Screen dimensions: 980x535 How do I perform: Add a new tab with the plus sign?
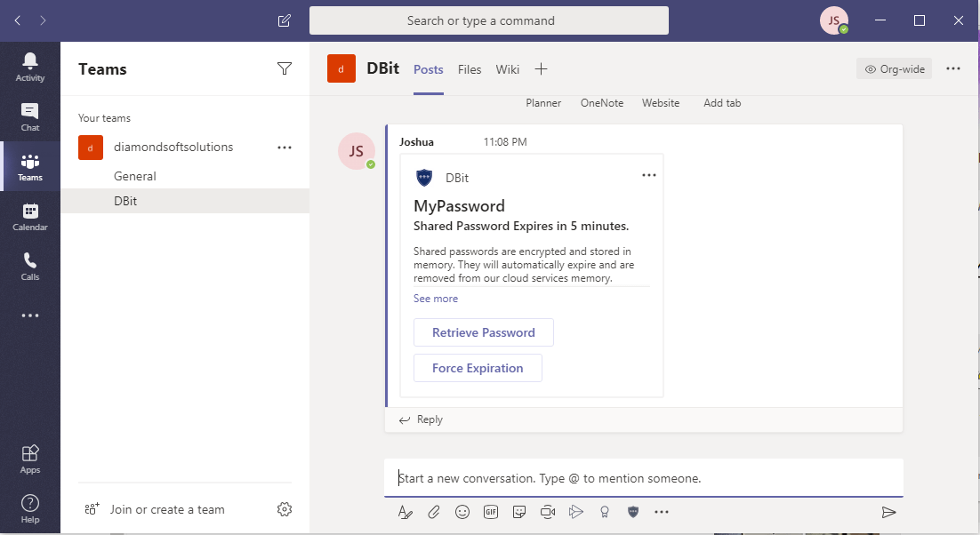[x=541, y=68]
